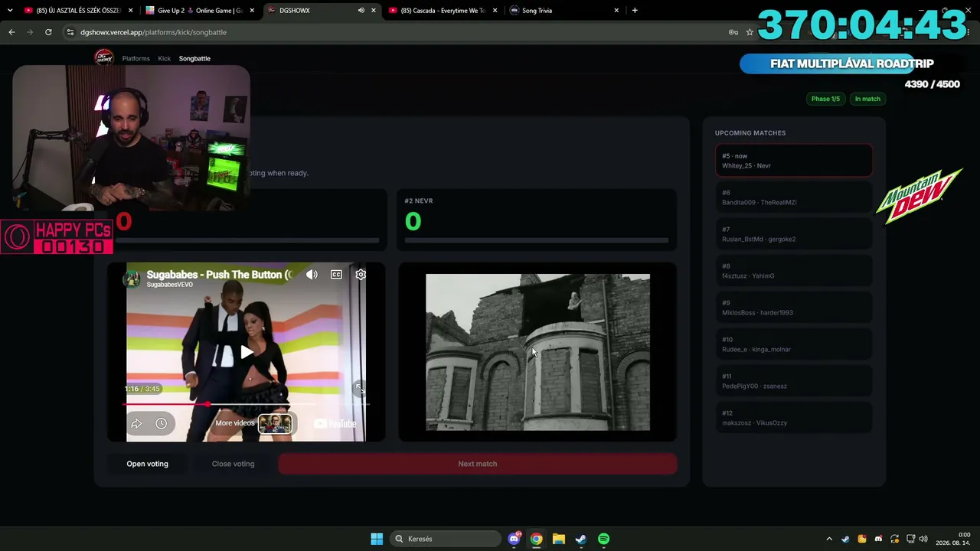
Task: Open the Sugababes - Push The Button title link
Action: pyautogui.click(x=219, y=274)
